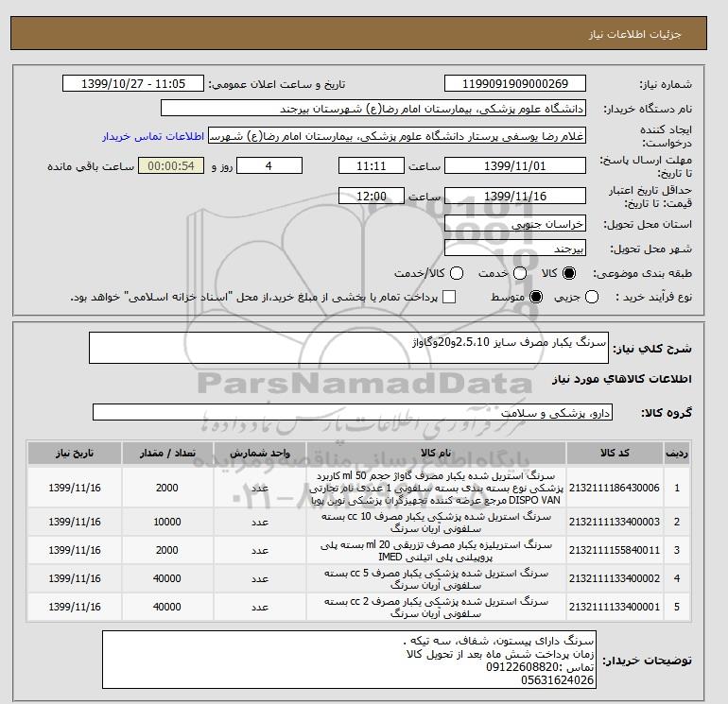Click quantity 40000 in row 4

coord(167,578)
